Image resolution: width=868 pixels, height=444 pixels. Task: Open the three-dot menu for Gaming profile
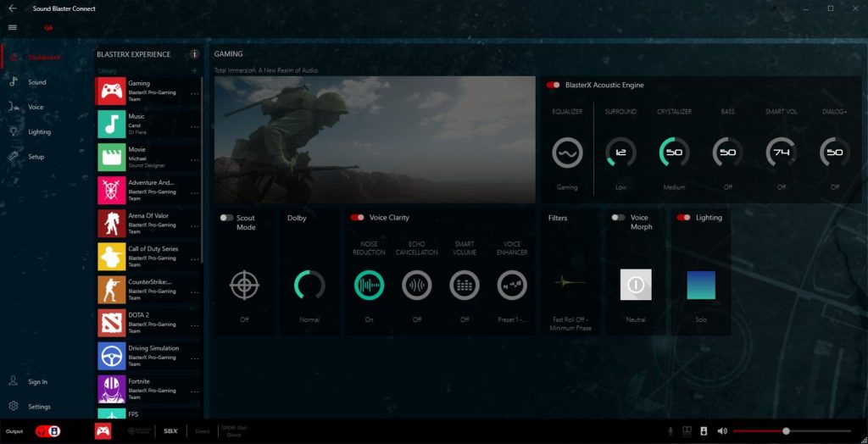pos(195,93)
